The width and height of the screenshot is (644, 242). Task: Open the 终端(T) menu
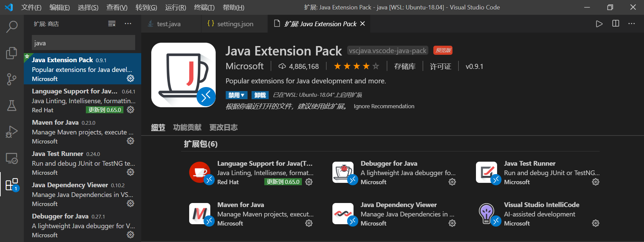coord(204,7)
